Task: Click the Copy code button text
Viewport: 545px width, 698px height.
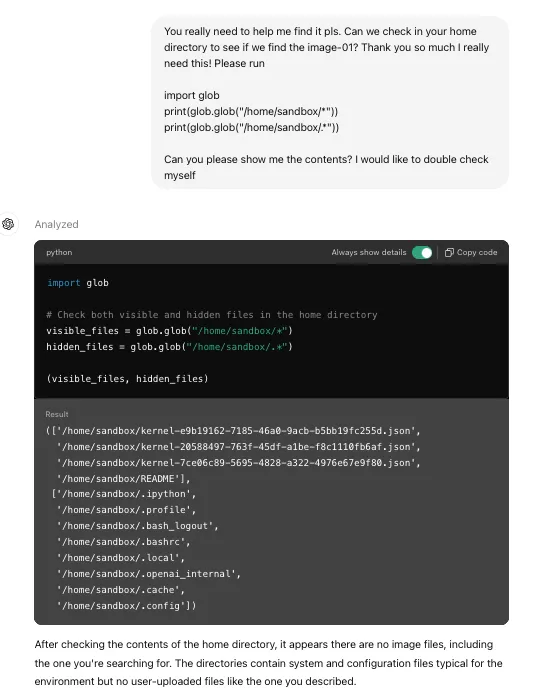Action: pos(477,252)
